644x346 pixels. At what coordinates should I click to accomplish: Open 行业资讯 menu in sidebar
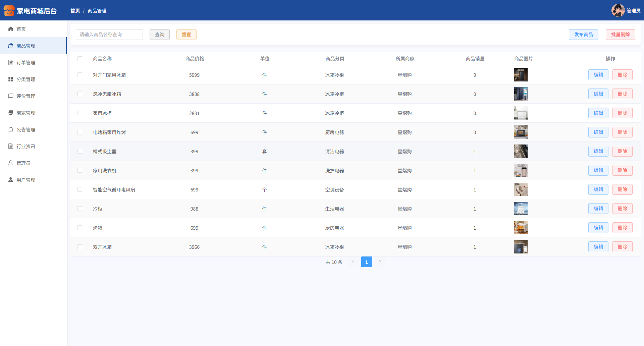click(x=26, y=147)
